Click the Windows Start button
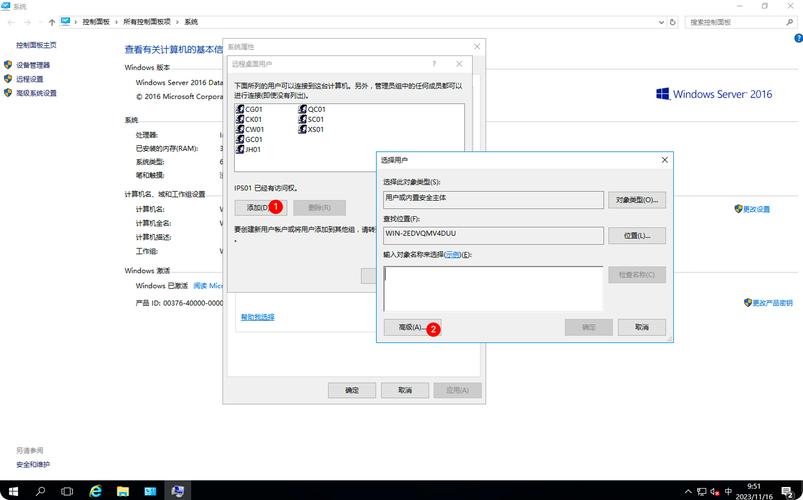 13,491
